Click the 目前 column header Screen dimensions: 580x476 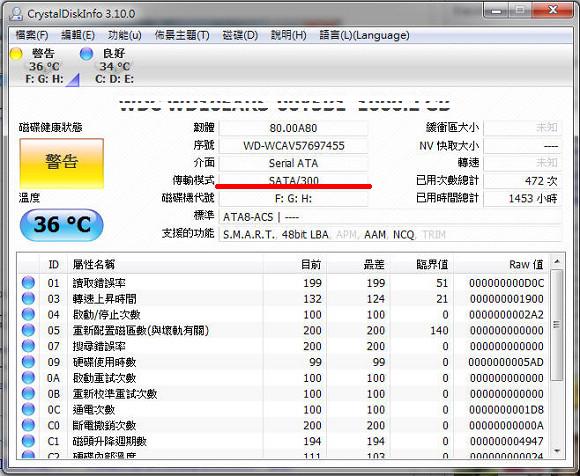point(295,264)
